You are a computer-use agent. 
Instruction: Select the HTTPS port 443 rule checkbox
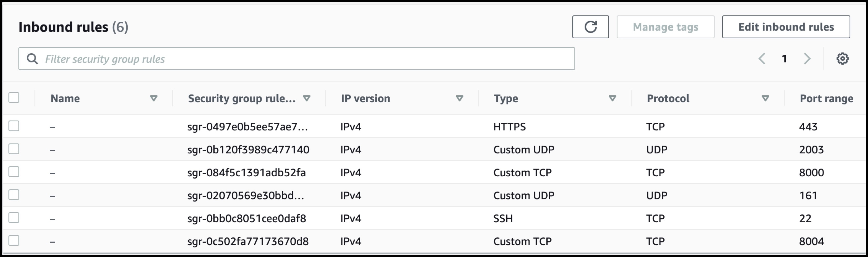click(14, 126)
